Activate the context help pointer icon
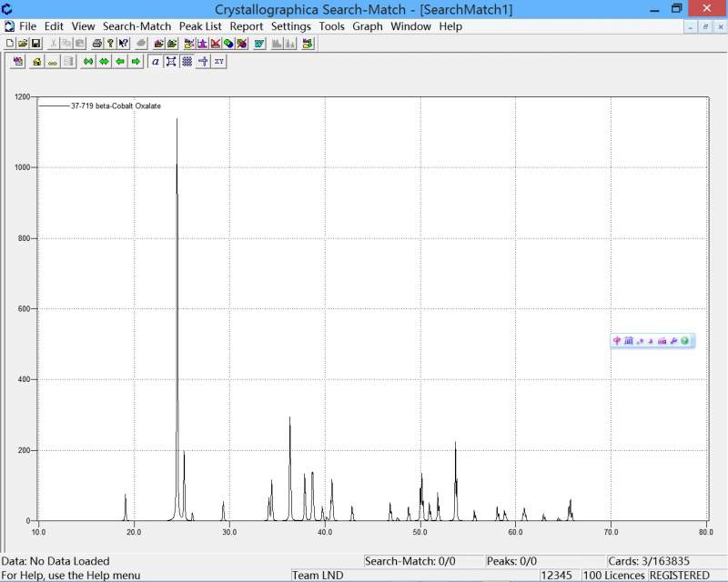 click(x=123, y=44)
